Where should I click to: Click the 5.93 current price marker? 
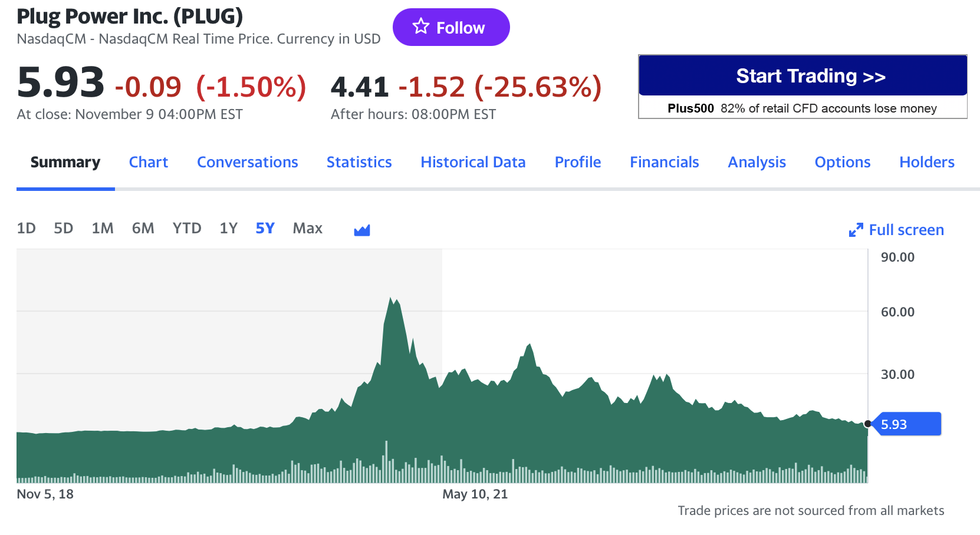coord(908,424)
